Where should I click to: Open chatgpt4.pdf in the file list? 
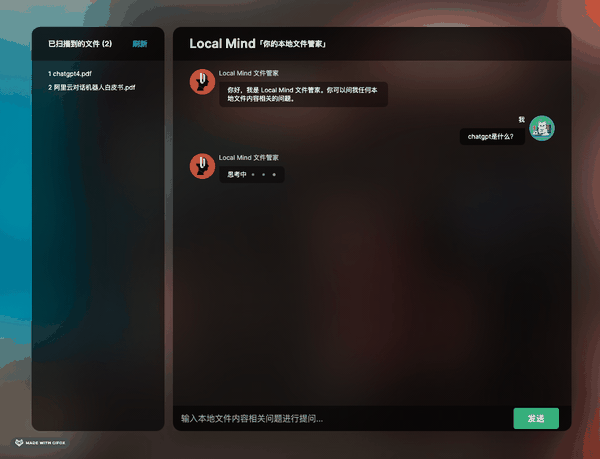70,74
